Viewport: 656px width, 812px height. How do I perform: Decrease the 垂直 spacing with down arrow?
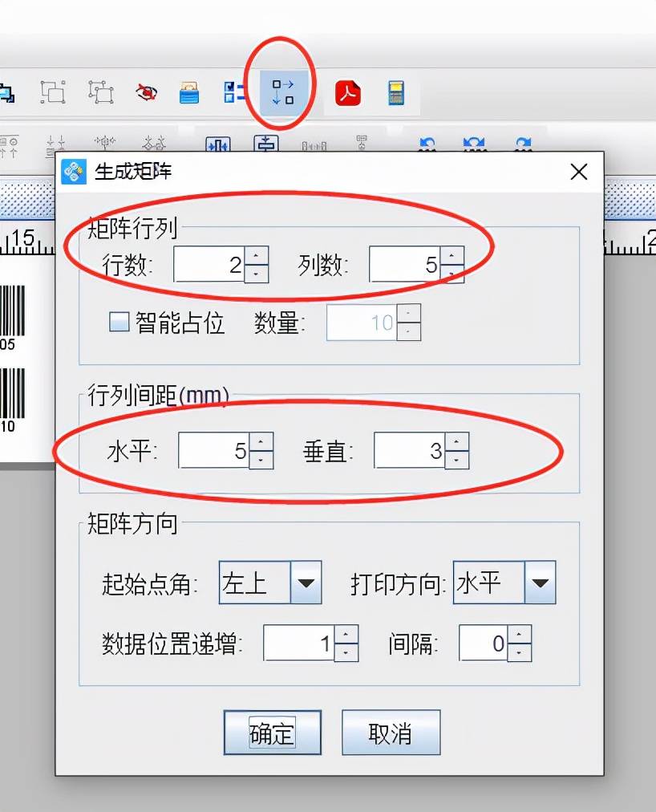click(x=456, y=460)
